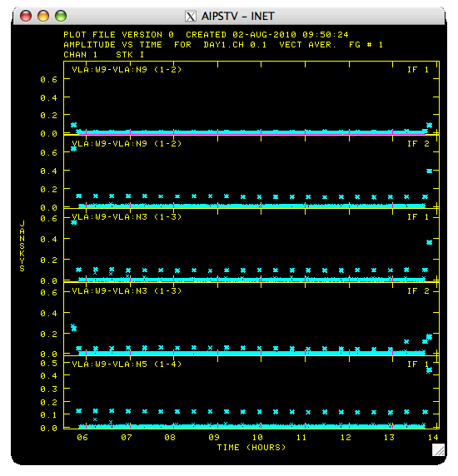Viewport: 458px width, 476px height.
Task: Click the VLA:W9-VLA:N5 (1-4) baseline label
Action: [x=127, y=364]
